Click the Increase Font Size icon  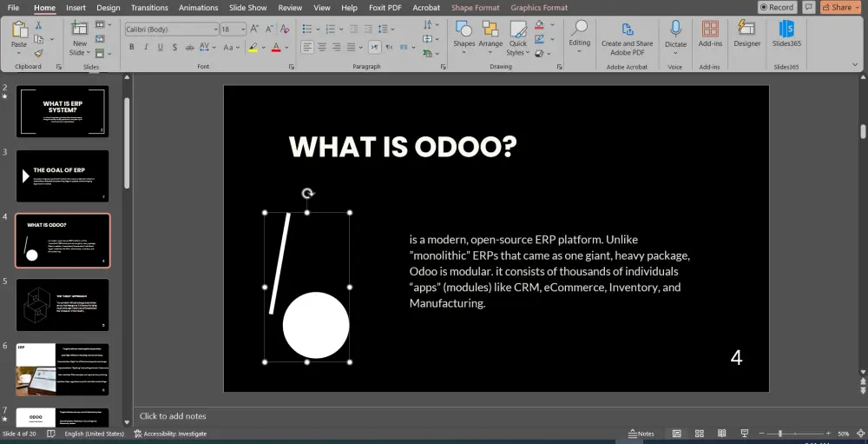pyautogui.click(x=254, y=29)
